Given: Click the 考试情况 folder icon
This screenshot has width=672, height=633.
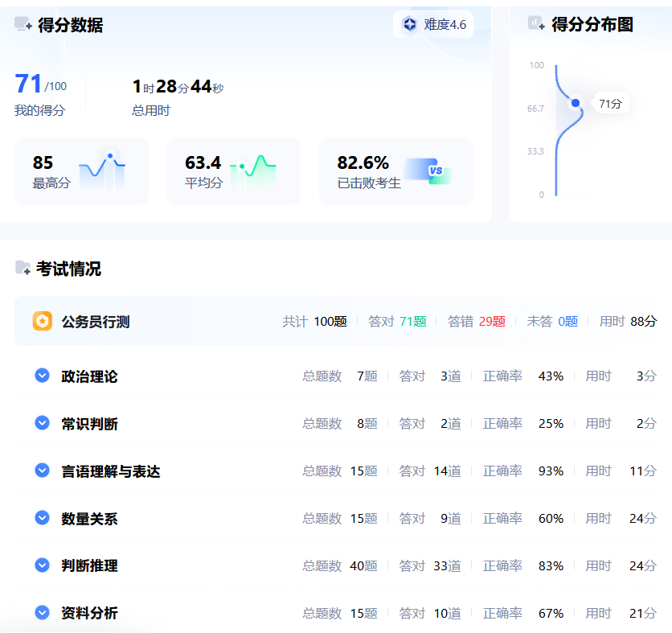Looking at the screenshot, I should [x=23, y=269].
